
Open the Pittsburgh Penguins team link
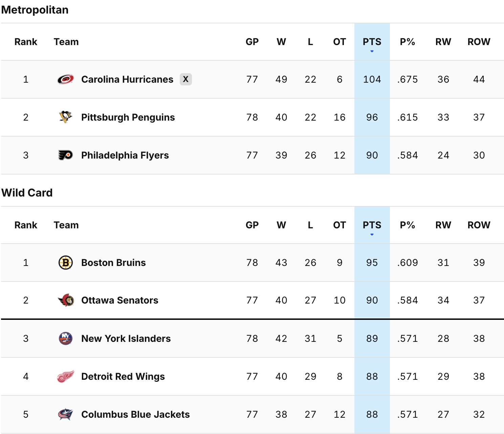(128, 117)
